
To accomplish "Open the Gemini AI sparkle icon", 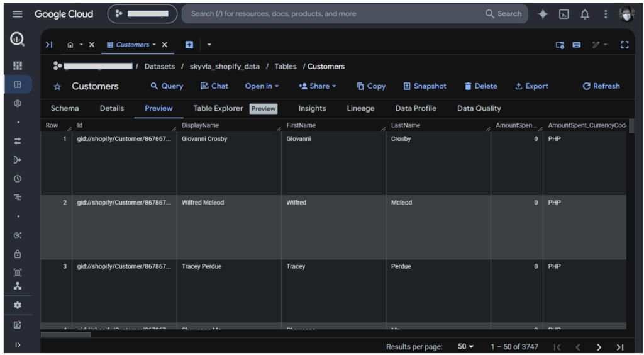I will click(543, 14).
